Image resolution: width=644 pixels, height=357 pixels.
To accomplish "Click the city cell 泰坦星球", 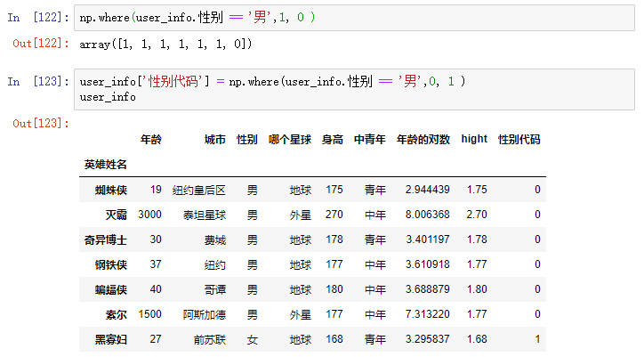I will (x=204, y=215).
